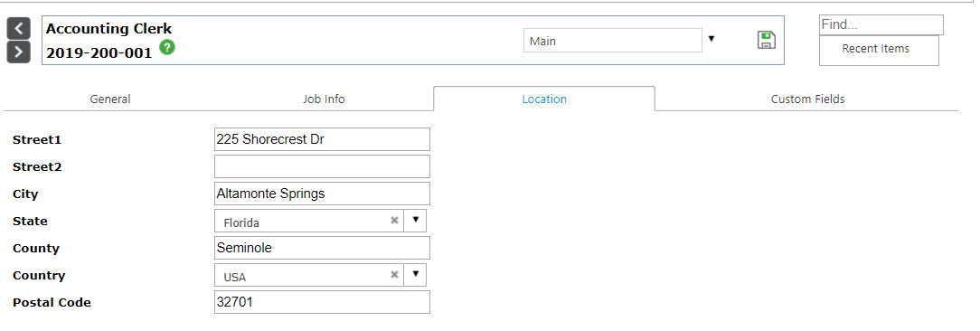Viewport: 980px width, 331px height.
Task: Clear the USA country selection
Action: [394, 275]
